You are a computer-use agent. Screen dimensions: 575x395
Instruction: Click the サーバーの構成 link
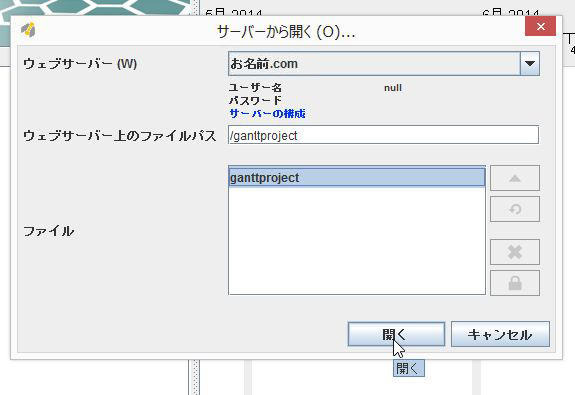[267, 114]
